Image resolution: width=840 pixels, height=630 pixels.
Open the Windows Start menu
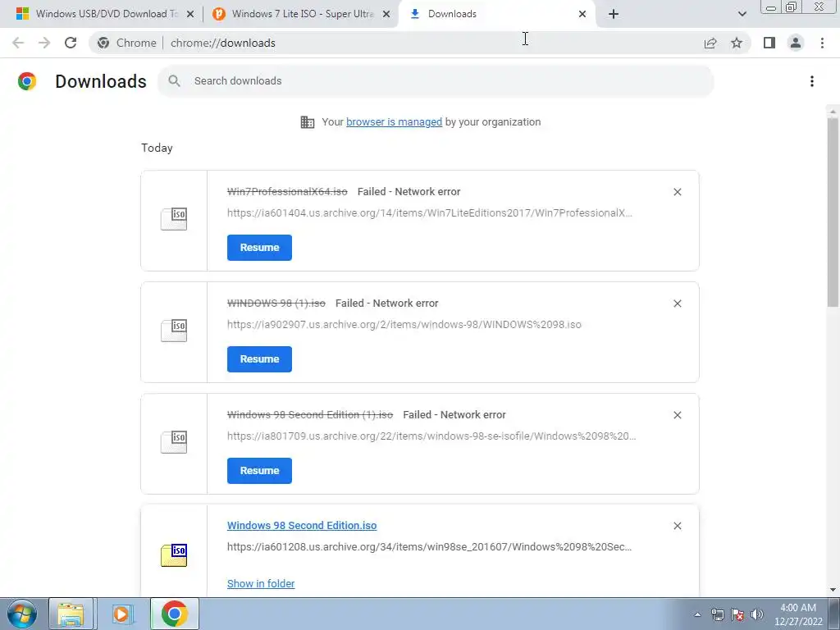click(22, 614)
